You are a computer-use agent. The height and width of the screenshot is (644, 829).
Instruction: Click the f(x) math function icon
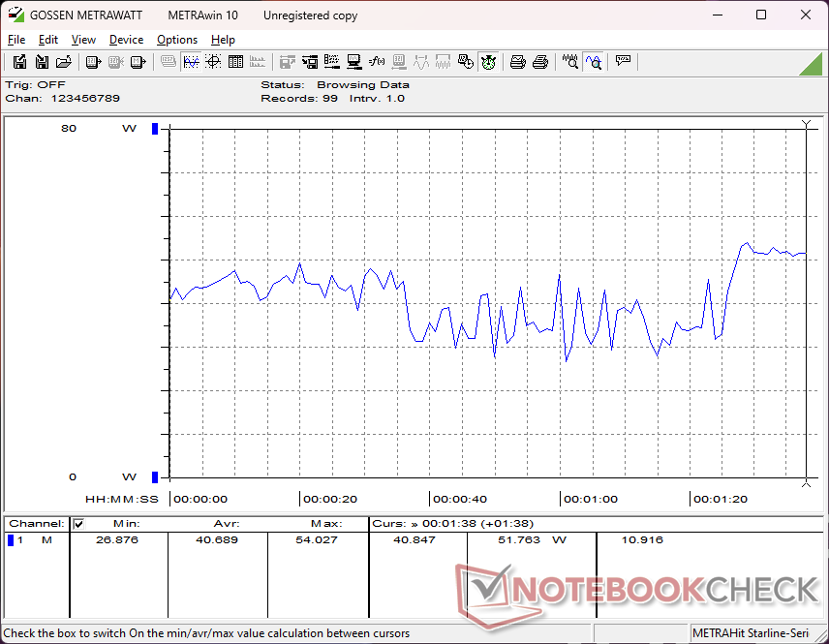tap(377, 62)
